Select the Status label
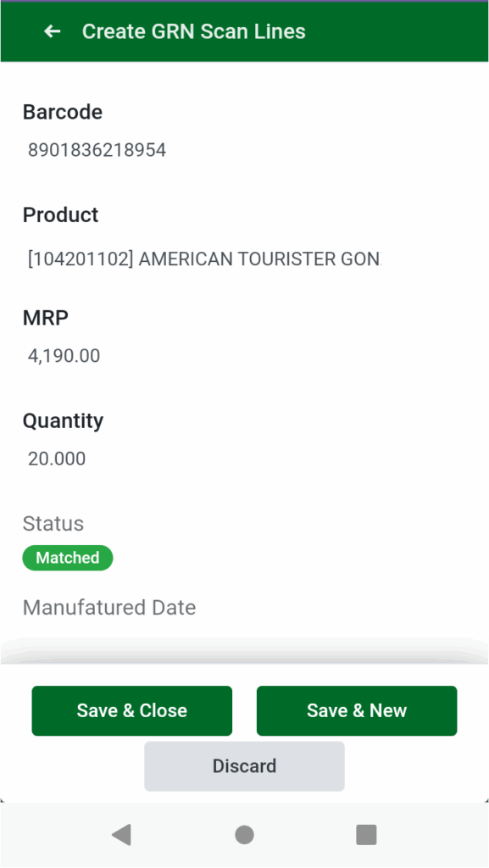489x868 pixels. click(x=53, y=524)
